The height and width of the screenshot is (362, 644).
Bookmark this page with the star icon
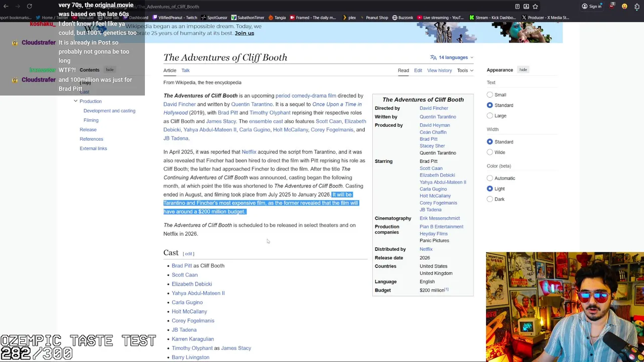(535, 7)
